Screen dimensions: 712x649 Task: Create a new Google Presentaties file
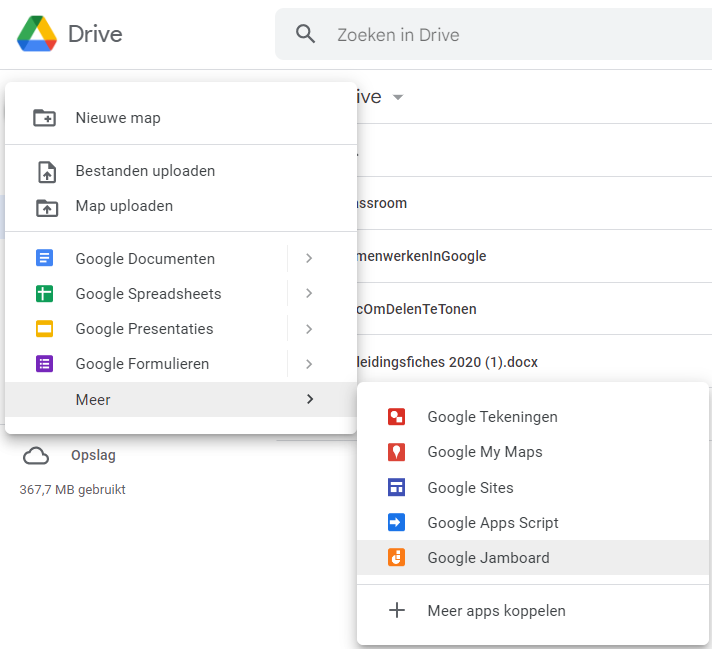[x=145, y=328]
